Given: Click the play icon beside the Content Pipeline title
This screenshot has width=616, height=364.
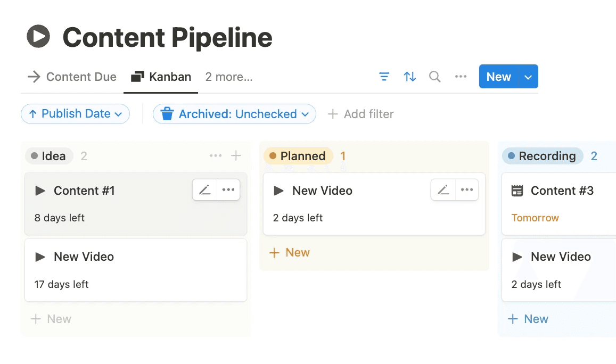Looking at the screenshot, I should click(x=38, y=37).
